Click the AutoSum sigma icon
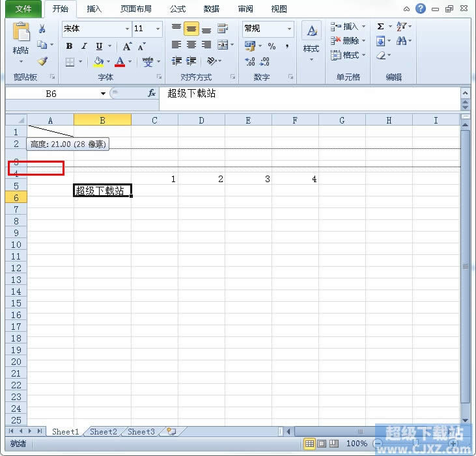The image size is (476, 456). click(x=380, y=27)
